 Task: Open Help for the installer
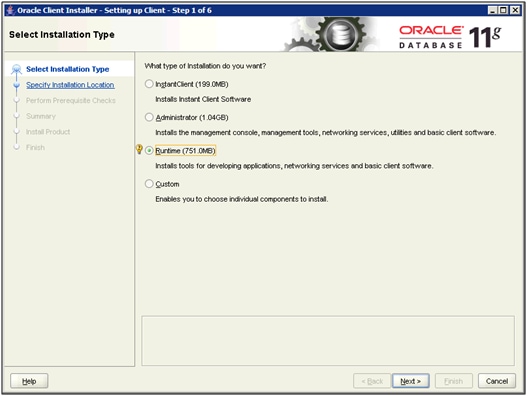(x=29, y=381)
